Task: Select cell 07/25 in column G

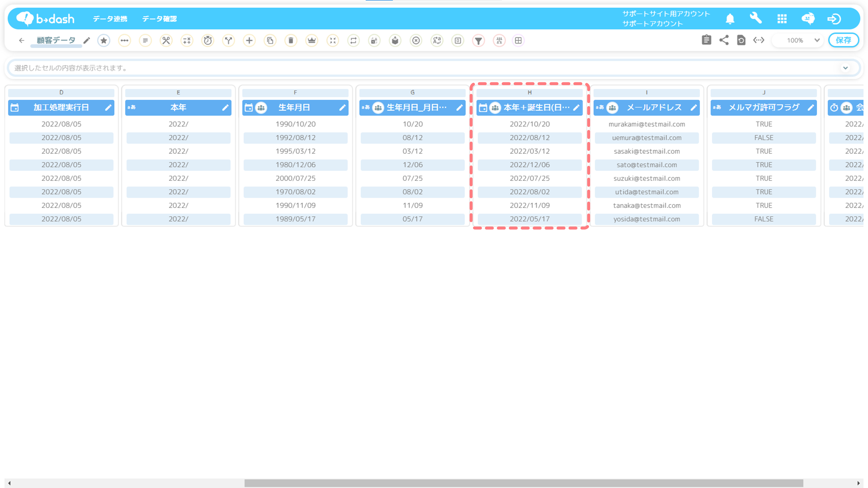Action: pyautogui.click(x=412, y=178)
